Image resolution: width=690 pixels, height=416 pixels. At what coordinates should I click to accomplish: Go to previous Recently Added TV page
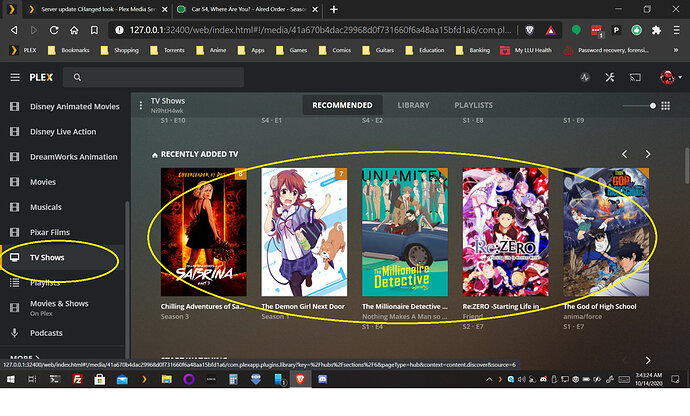624,154
